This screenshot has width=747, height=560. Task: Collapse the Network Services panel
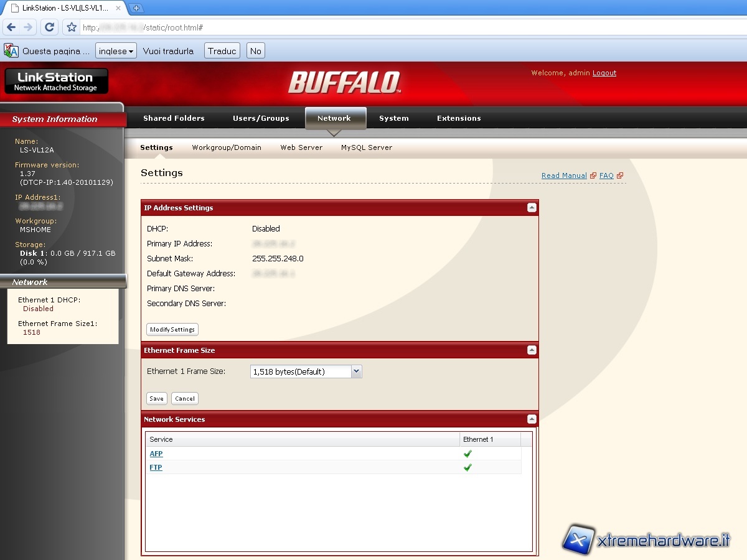pyautogui.click(x=532, y=419)
